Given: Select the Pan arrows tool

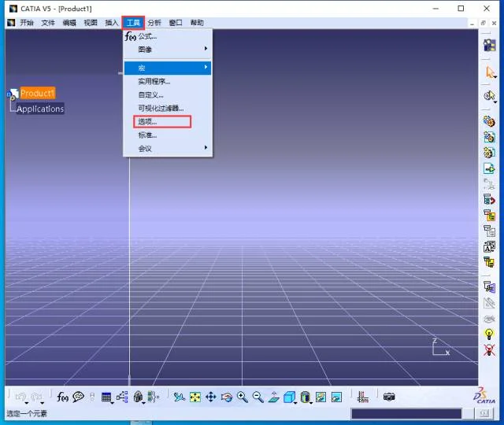Looking at the screenshot, I should tap(211, 397).
